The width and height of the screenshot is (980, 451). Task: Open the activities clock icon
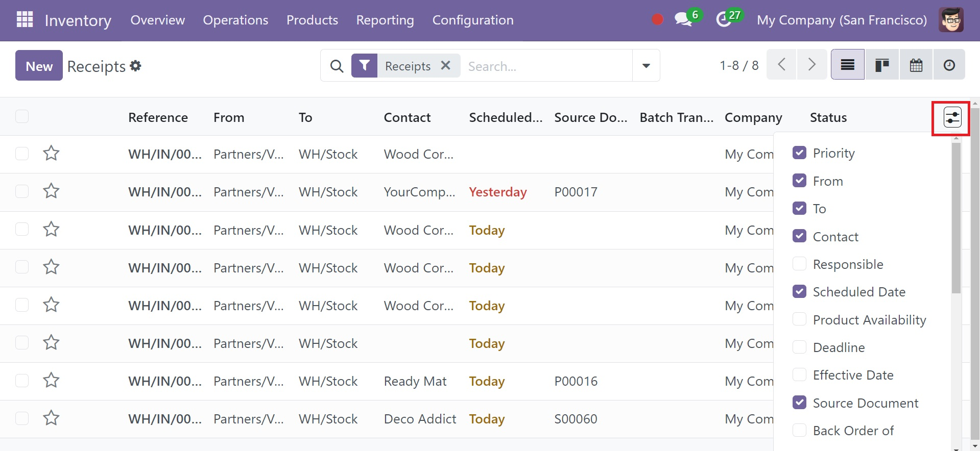click(723, 20)
